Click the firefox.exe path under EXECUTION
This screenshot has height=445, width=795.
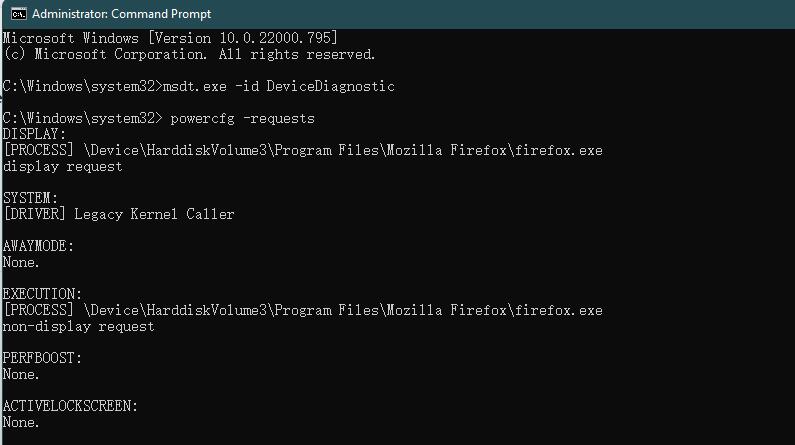[x=343, y=310]
